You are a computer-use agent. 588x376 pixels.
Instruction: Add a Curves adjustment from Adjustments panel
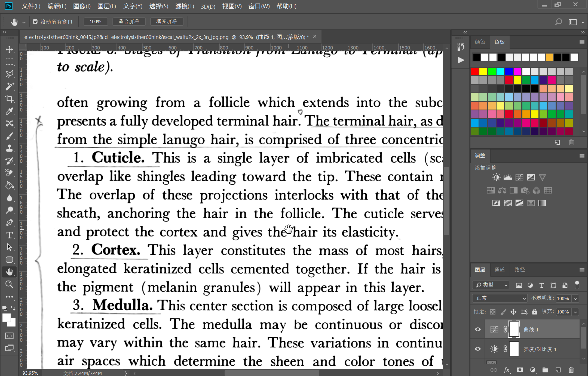(519, 178)
